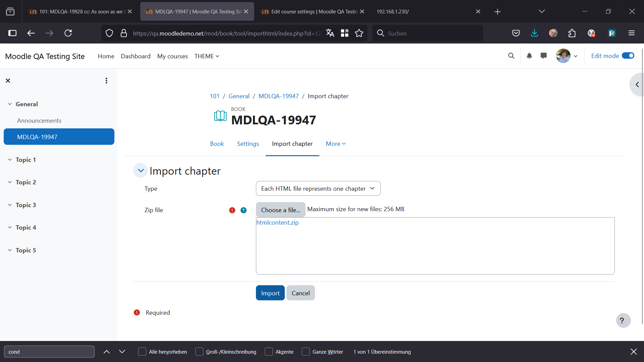Switch to the Book tab
644x362 pixels.
coord(217,144)
